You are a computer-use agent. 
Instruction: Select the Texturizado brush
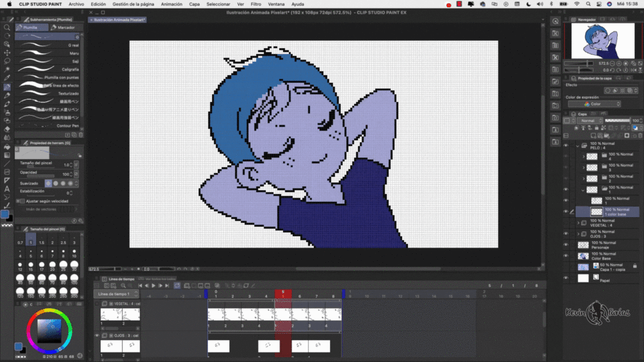point(48,94)
